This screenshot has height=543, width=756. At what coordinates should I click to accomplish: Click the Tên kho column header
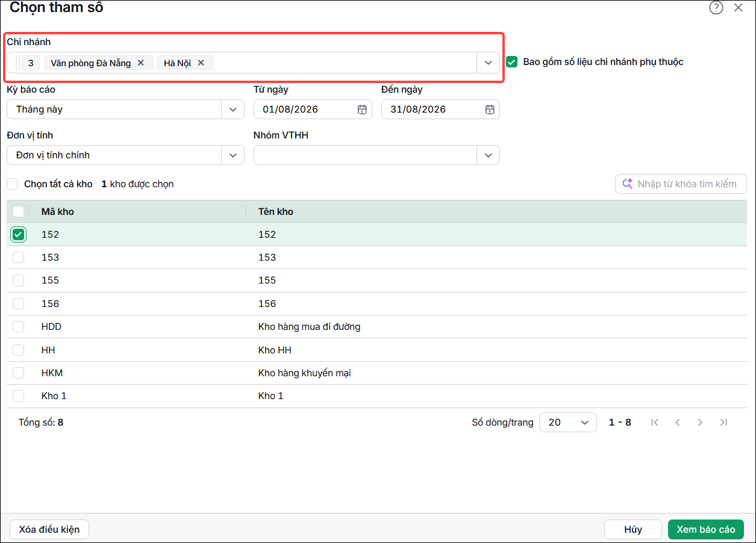coord(276,211)
